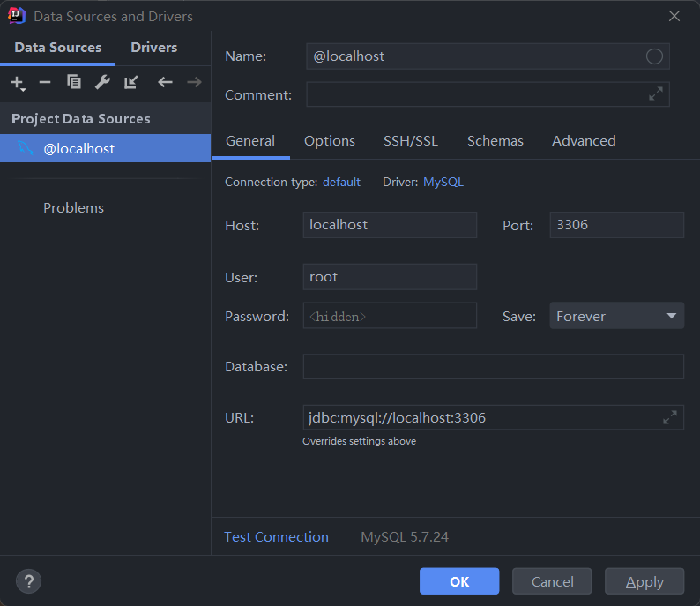The image size is (700, 606).
Task: Click the Test Connection link
Action: (276, 537)
